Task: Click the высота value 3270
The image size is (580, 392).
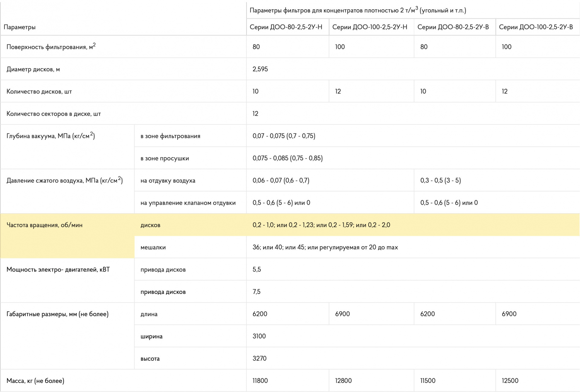Action: (259, 358)
